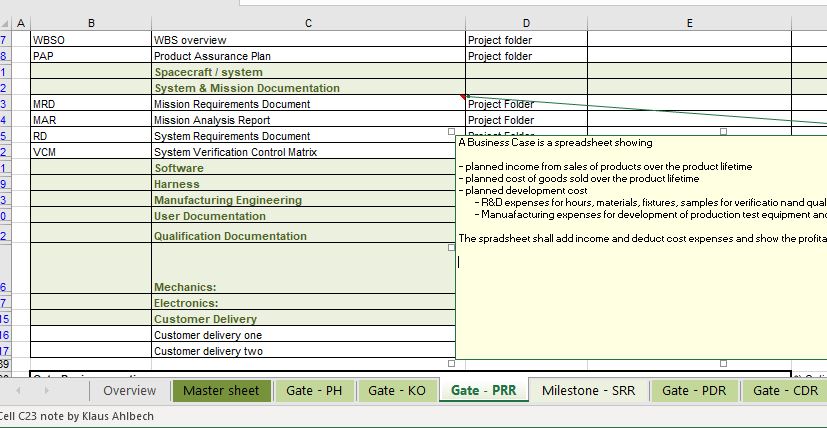Click the MRD cell
Screen dimensions: 827x428
(x=91, y=104)
